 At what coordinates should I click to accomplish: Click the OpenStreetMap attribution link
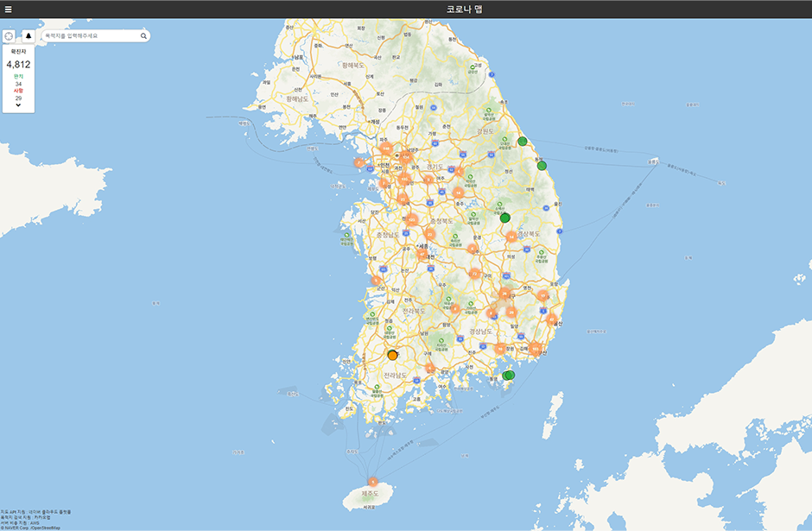[46, 528]
